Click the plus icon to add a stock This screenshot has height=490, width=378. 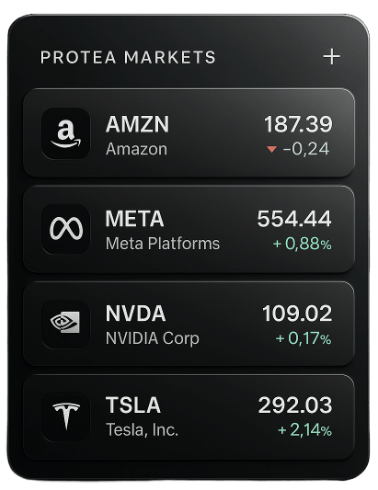(332, 57)
